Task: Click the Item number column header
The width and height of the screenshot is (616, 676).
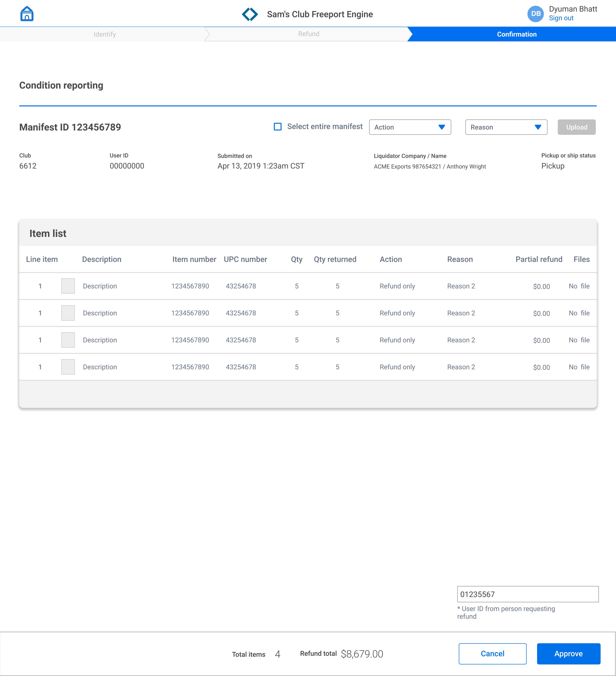Action: pos(194,259)
